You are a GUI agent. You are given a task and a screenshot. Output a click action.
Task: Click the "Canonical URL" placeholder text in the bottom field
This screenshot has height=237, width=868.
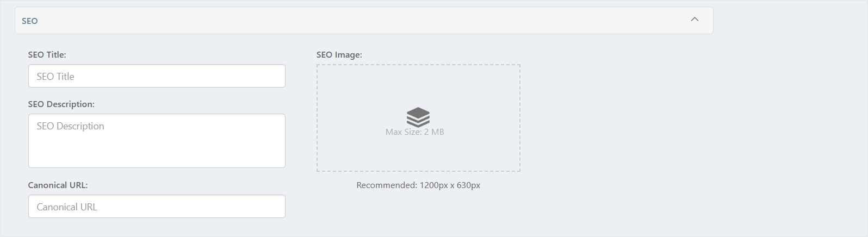(67, 207)
